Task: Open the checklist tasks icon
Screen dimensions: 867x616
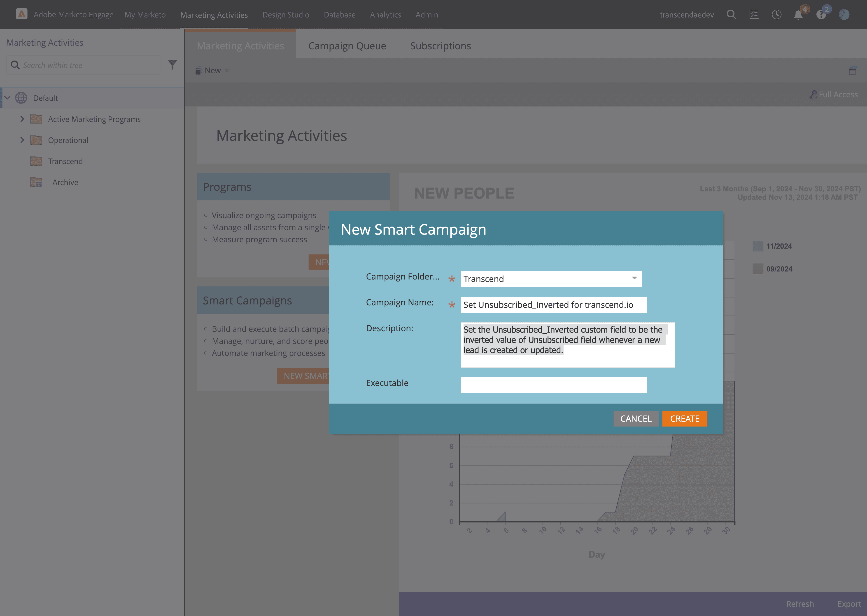Action: tap(754, 15)
